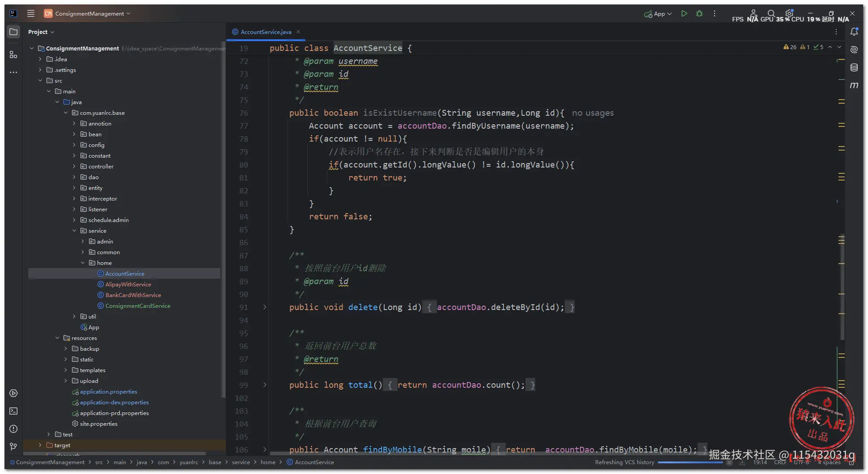Select the target folder
Screen dimensions: 868x474
coord(62,445)
